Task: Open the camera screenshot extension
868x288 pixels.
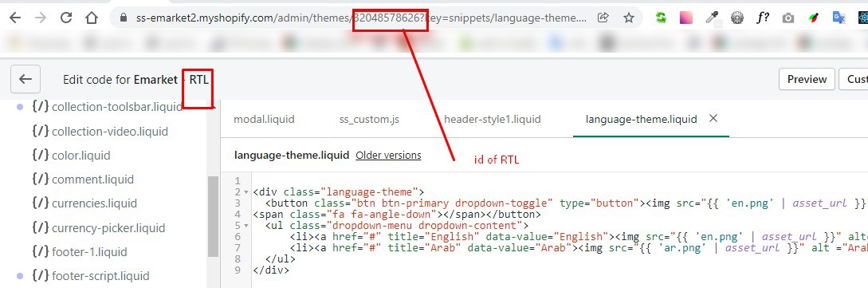Action: [788, 18]
